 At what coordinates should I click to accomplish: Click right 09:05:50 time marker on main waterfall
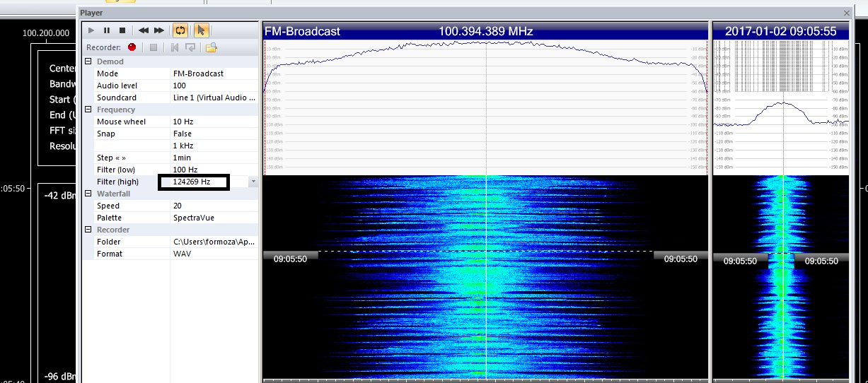point(681,259)
